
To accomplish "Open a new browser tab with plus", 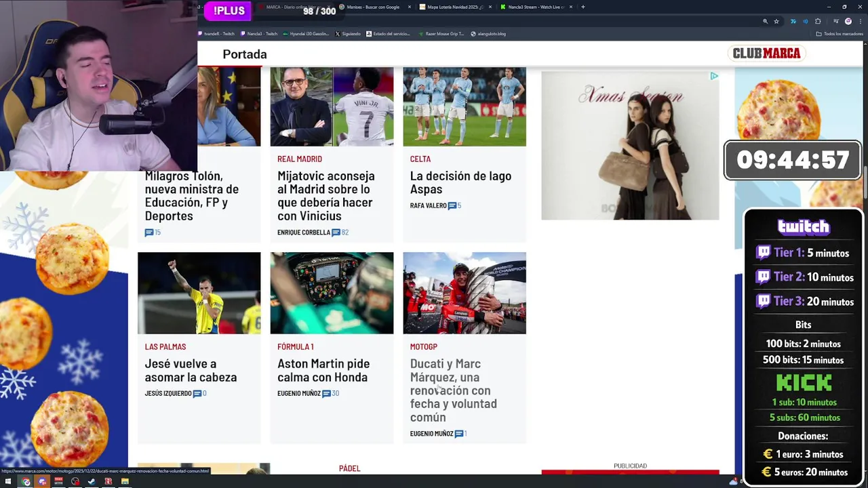I will [x=583, y=7].
